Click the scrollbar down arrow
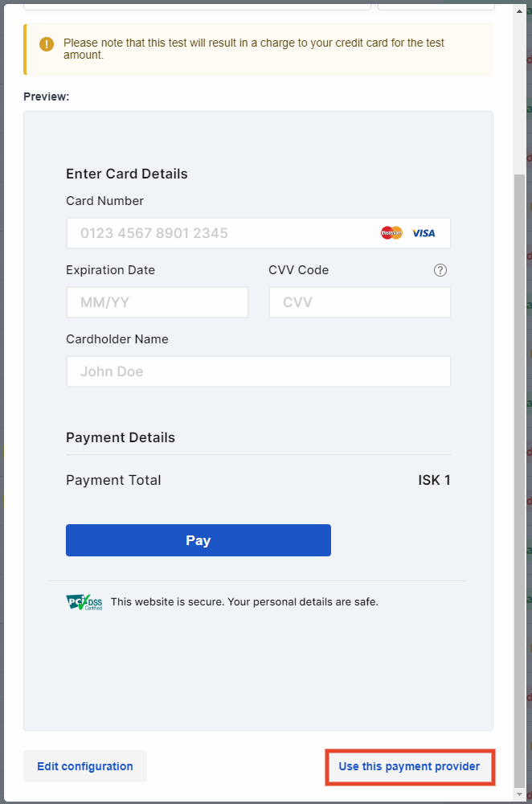 tap(519, 794)
